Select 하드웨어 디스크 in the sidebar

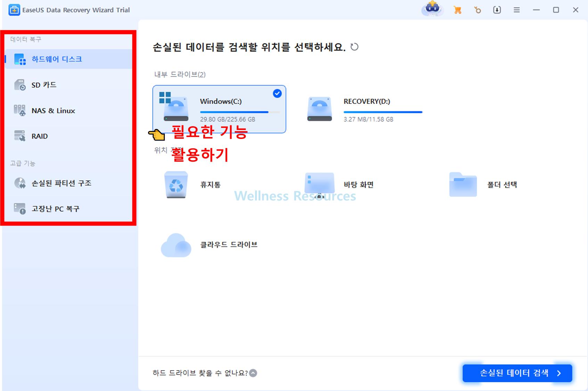pos(69,59)
